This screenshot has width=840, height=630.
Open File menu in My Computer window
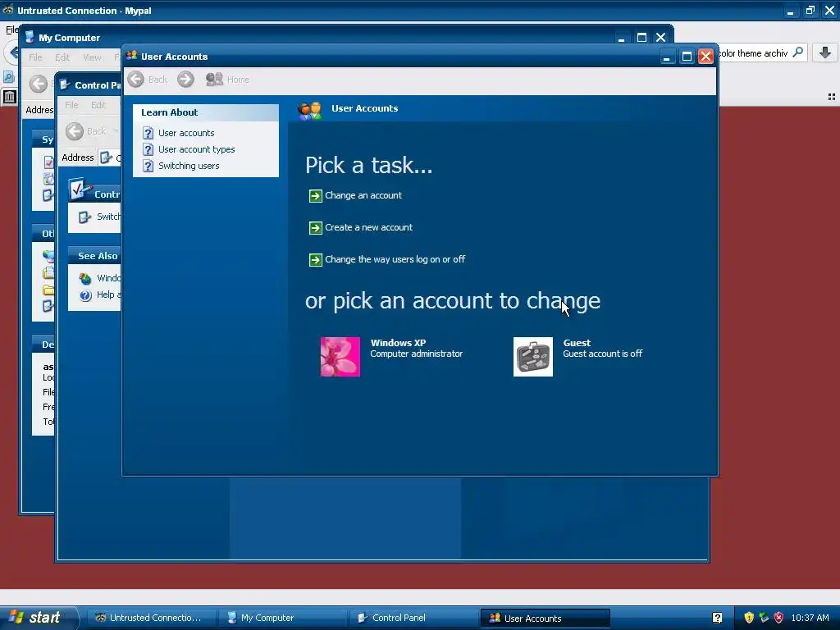pos(35,57)
